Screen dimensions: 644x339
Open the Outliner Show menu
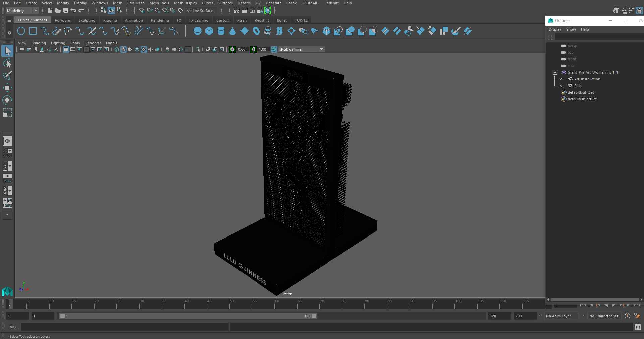point(571,29)
